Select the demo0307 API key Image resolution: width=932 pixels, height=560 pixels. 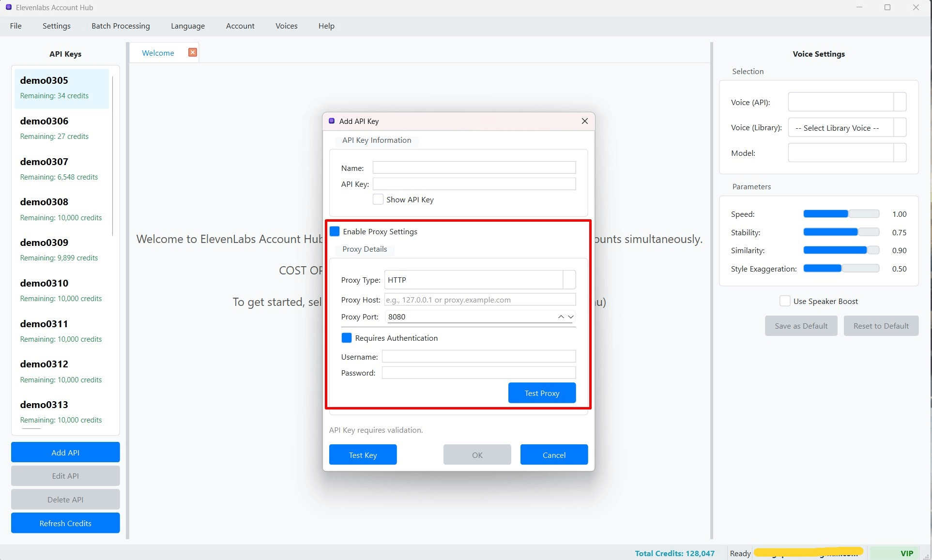coord(61,169)
